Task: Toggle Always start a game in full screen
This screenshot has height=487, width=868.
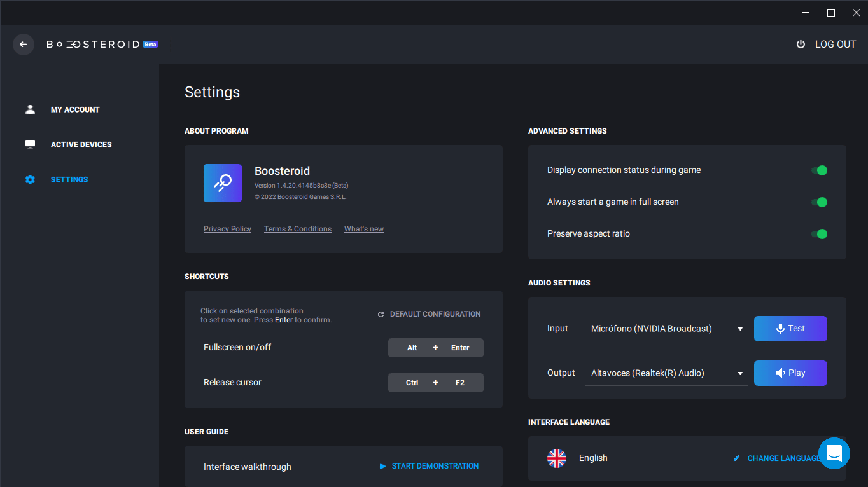Action: click(819, 202)
